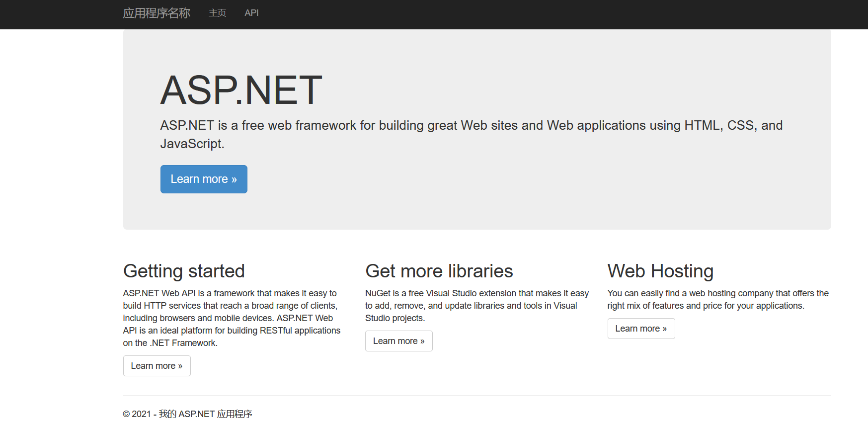
Task: Click paragraph starting 'You can easily find a web hosting'
Action: point(718,299)
